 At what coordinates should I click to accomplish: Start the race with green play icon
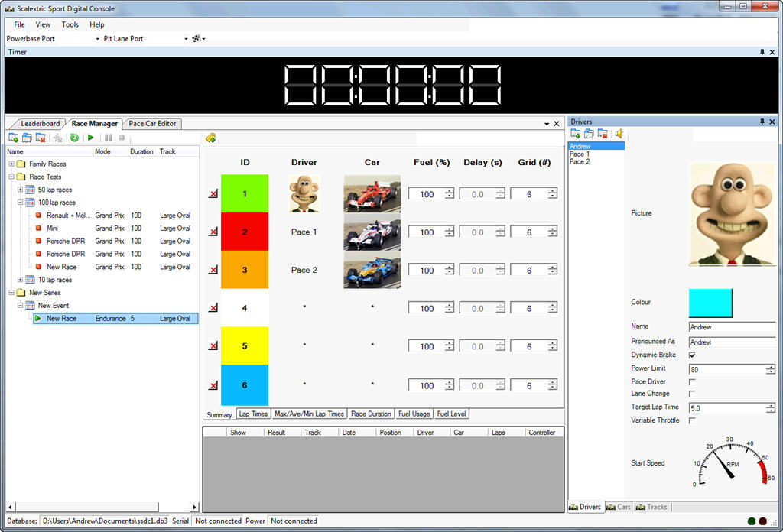tap(91, 138)
